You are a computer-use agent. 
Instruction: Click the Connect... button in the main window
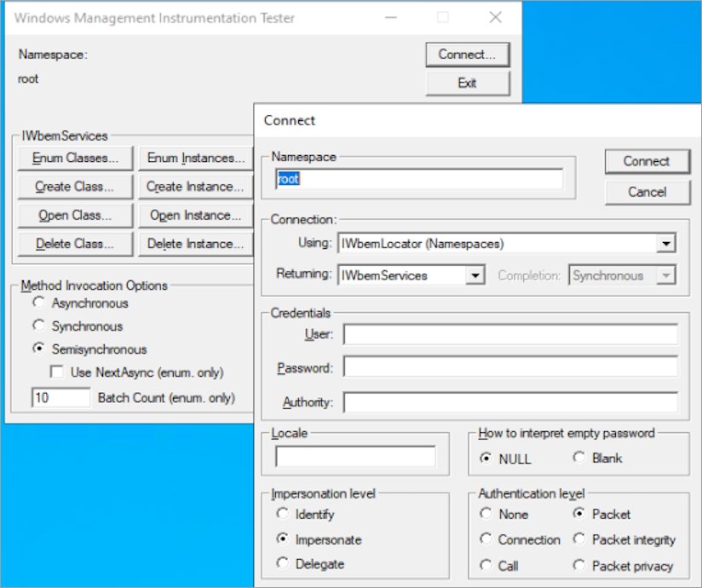pos(468,55)
